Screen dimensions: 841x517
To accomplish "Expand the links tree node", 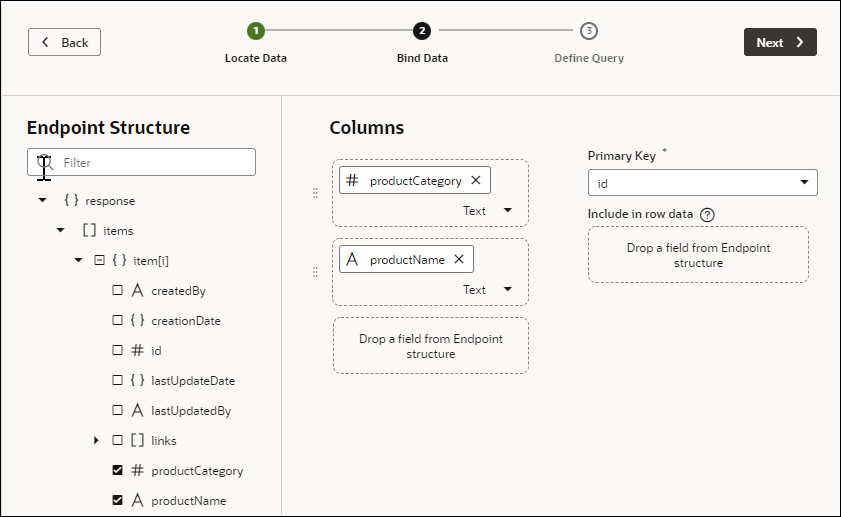I will (97, 441).
